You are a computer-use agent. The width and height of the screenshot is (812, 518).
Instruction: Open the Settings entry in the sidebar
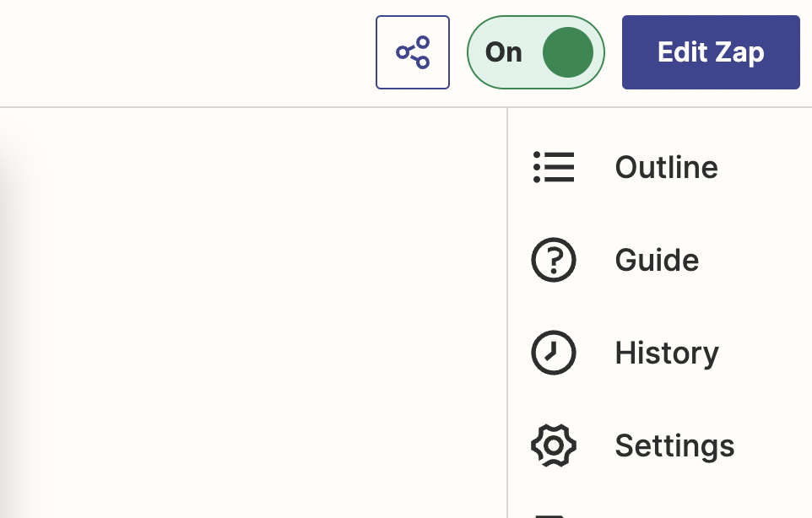(674, 445)
